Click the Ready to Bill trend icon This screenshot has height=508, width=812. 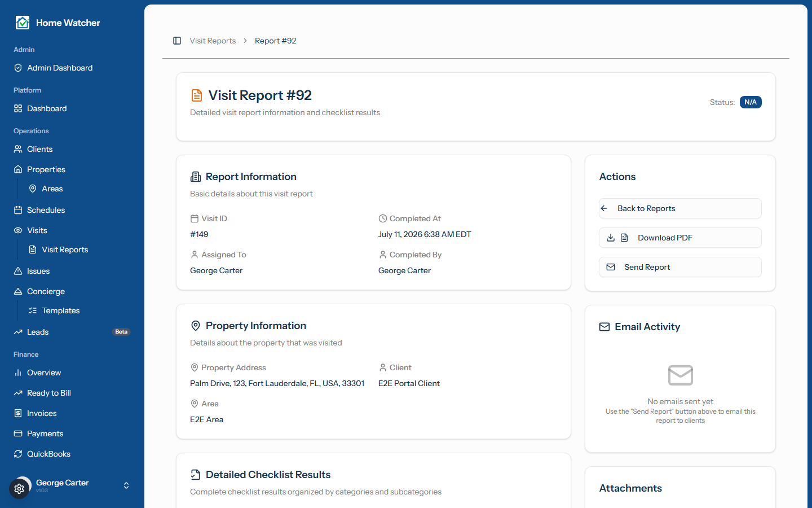(18, 393)
